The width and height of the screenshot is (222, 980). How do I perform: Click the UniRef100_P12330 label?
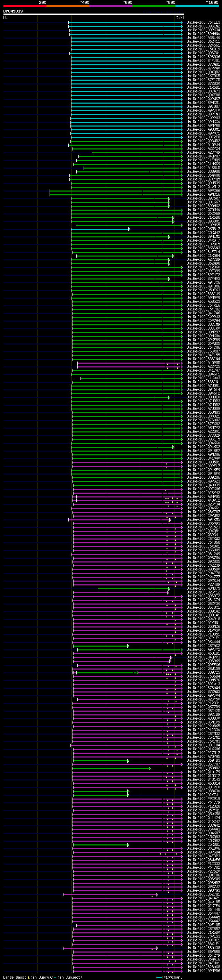click(203, 730)
